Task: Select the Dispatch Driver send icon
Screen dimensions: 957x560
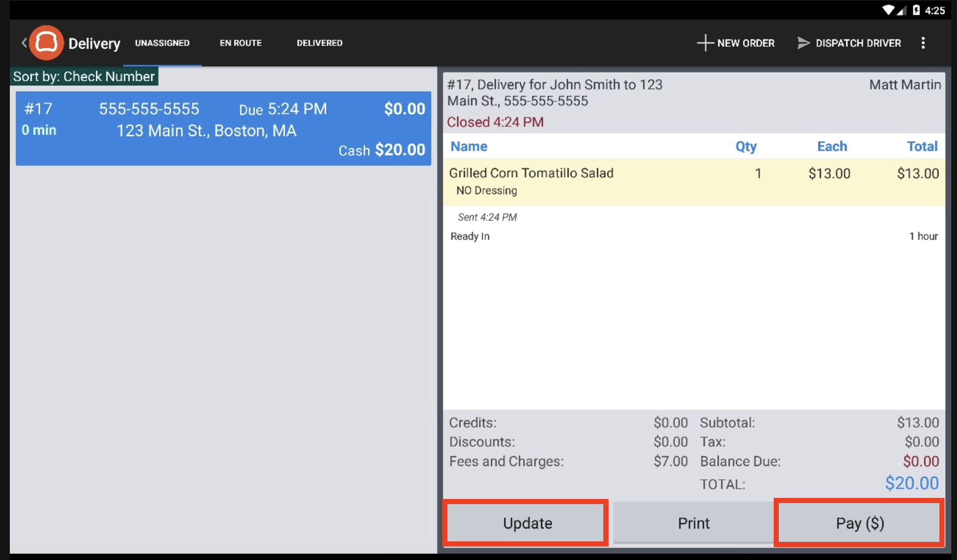Action: [x=803, y=43]
